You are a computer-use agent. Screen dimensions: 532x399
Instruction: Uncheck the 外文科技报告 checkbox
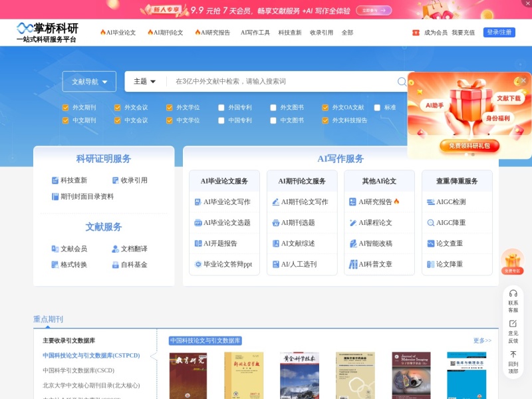[x=325, y=120]
